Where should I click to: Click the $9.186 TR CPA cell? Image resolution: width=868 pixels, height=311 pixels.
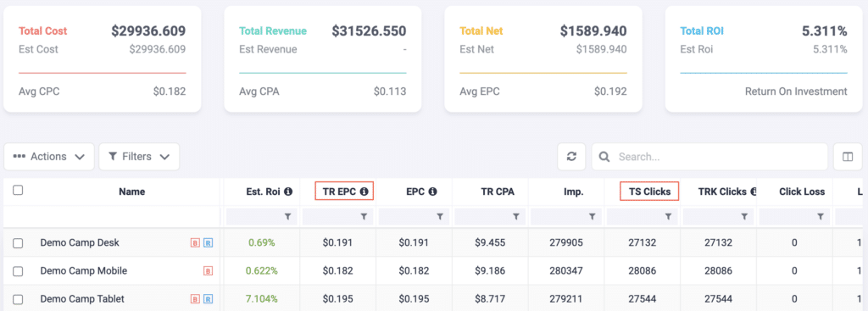489,270
